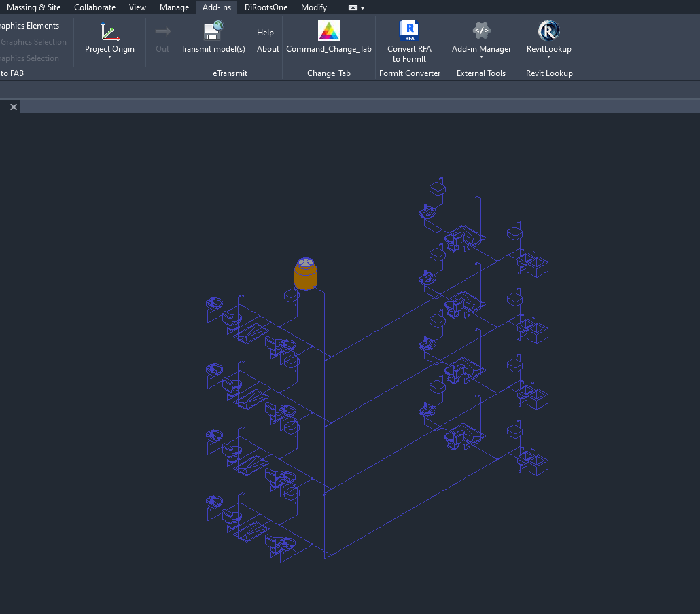Click the colorful FormIt gradient triangle icon
The height and width of the screenshot is (614, 700).
[x=329, y=30]
